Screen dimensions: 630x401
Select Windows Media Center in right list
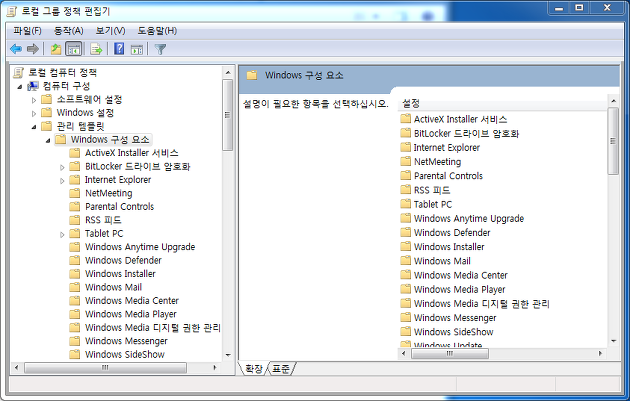click(460, 275)
